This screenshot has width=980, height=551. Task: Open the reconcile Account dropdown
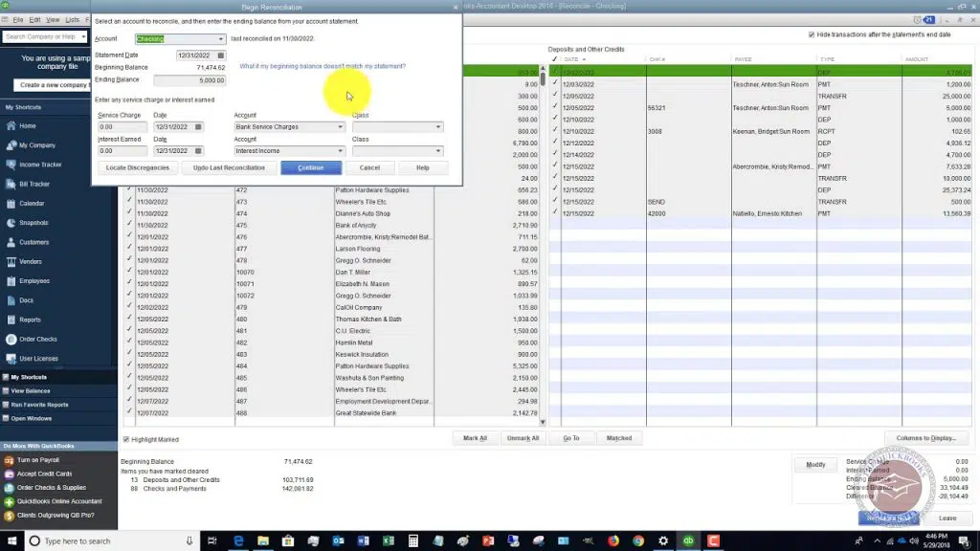click(221, 38)
